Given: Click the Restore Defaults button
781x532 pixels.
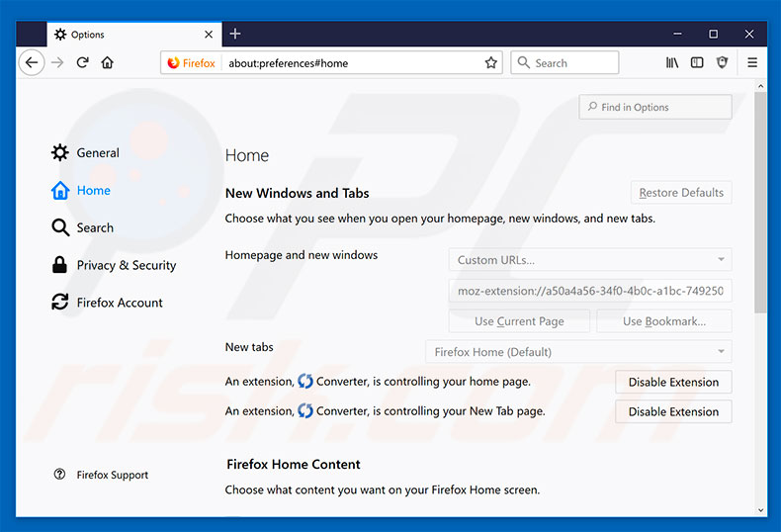Looking at the screenshot, I should [x=681, y=192].
